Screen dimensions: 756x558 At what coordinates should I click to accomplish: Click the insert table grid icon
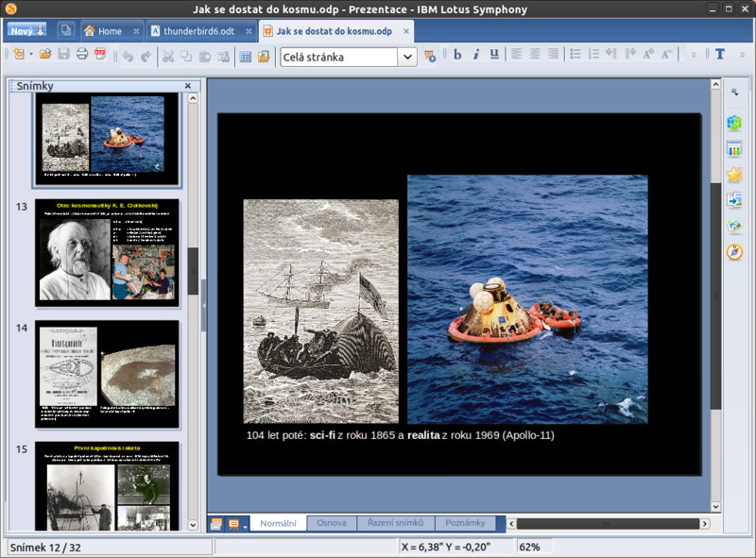tap(246, 57)
